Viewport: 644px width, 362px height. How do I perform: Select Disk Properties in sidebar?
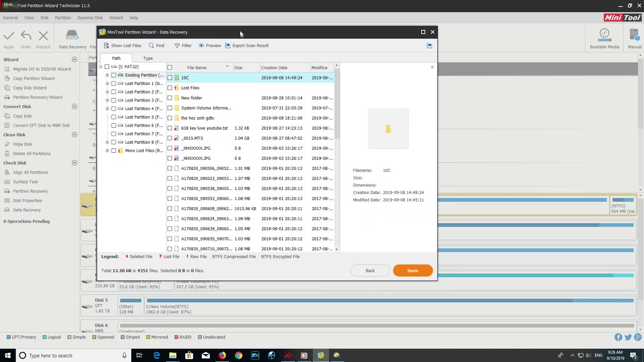(x=27, y=201)
